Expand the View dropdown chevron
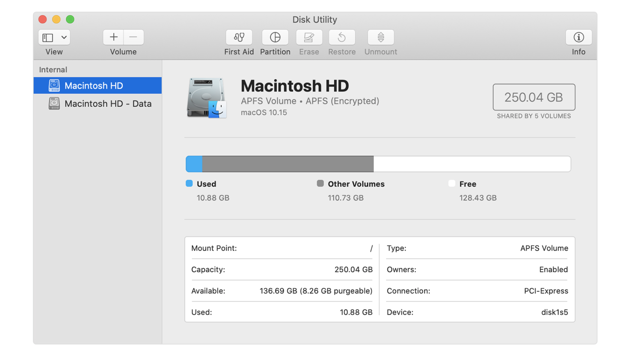This screenshot has height=362, width=644. 64,37
